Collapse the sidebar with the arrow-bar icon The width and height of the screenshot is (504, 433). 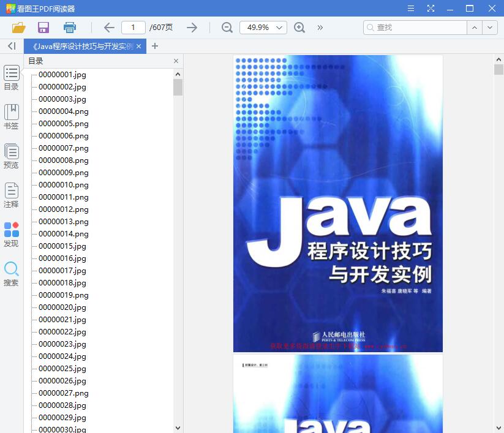tap(12, 46)
